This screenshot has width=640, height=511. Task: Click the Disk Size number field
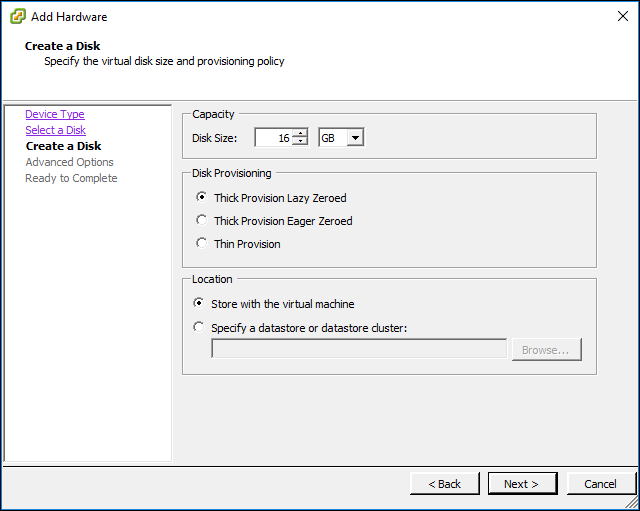[274, 138]
